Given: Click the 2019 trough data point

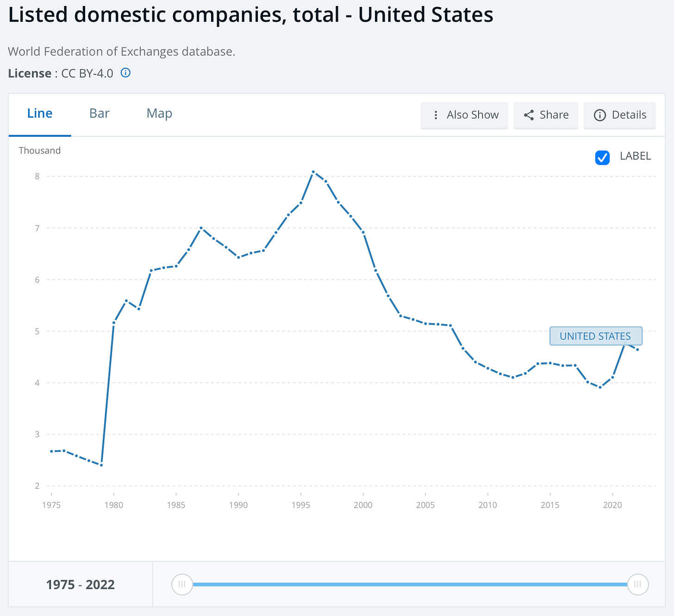Looking at the screenshot, I should 600,387.
